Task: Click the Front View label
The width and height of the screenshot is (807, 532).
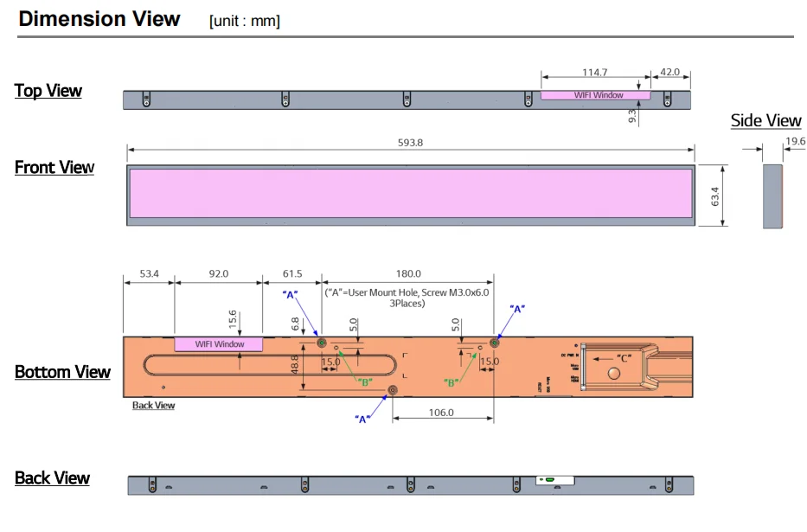Action: [54, 167]
